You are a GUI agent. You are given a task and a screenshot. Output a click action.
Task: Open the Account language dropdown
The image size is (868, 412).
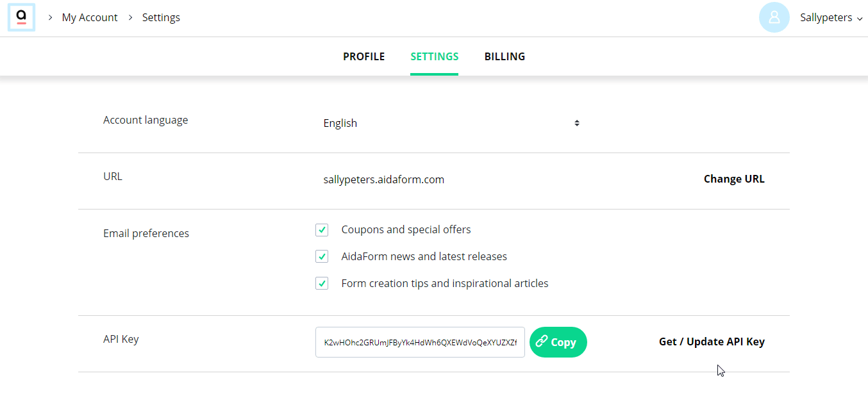coord(451,123)
